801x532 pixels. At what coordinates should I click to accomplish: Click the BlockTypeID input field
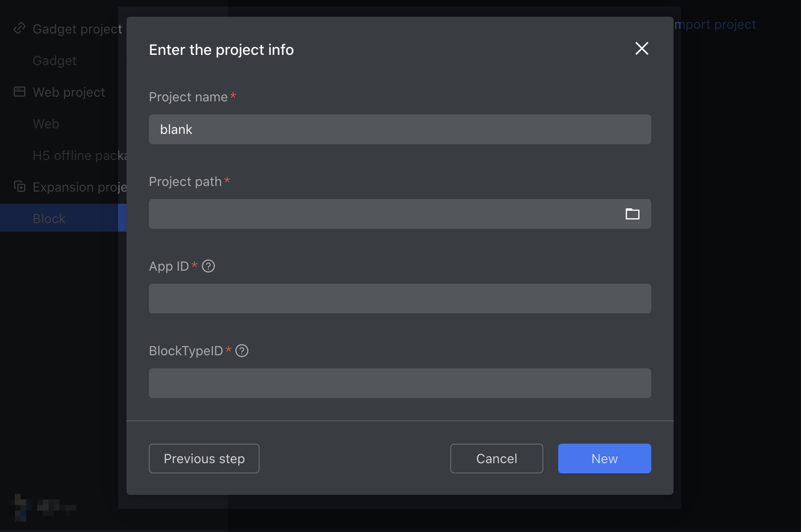399,383
